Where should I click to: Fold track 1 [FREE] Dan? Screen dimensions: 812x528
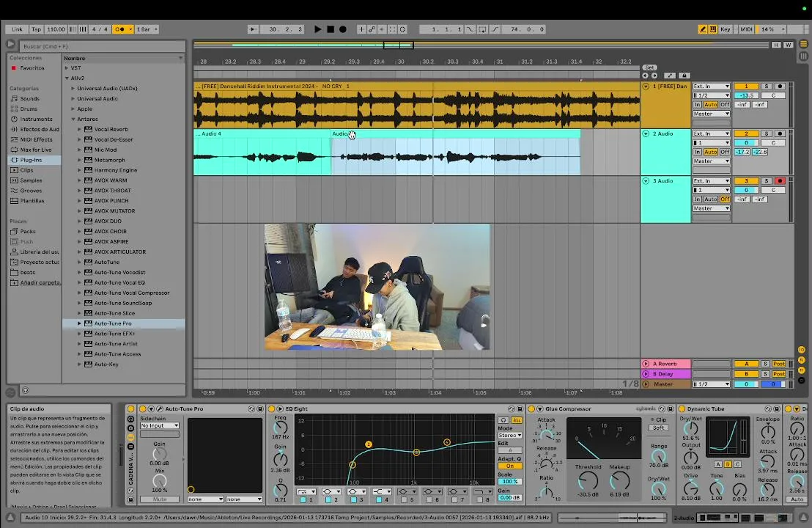646,87
